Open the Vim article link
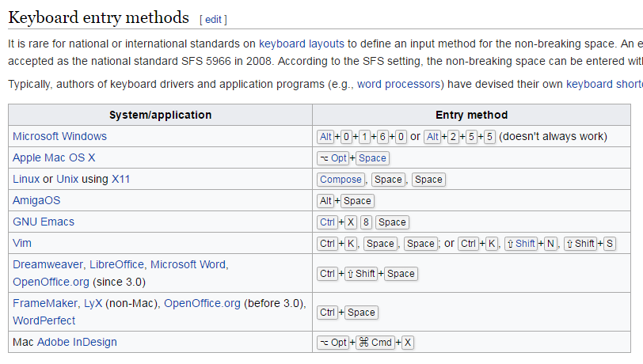 [x=22, y=243]
